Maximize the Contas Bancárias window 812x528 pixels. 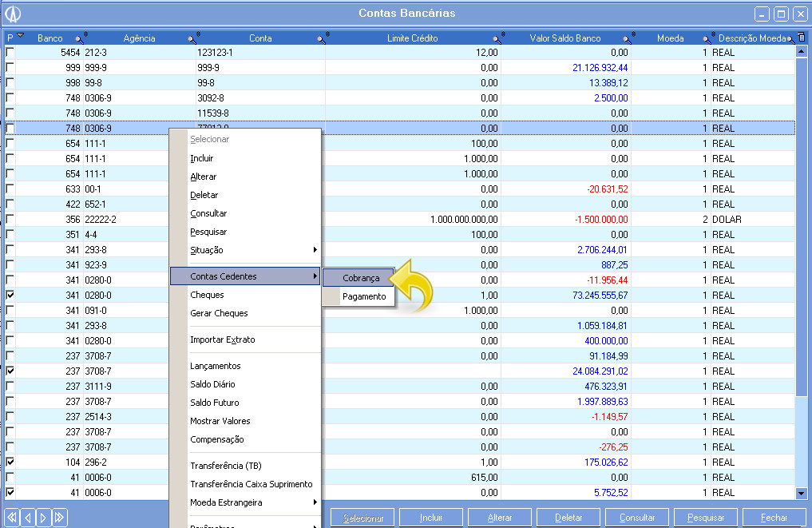[782, 14]
